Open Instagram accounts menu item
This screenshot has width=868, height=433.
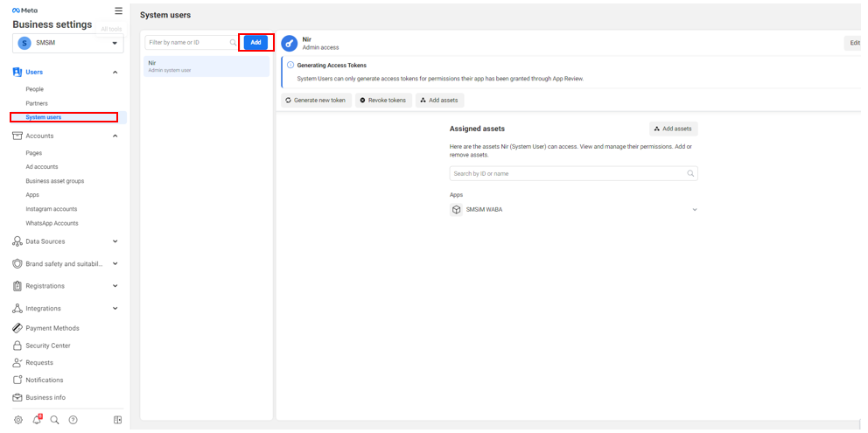(52, 209)
